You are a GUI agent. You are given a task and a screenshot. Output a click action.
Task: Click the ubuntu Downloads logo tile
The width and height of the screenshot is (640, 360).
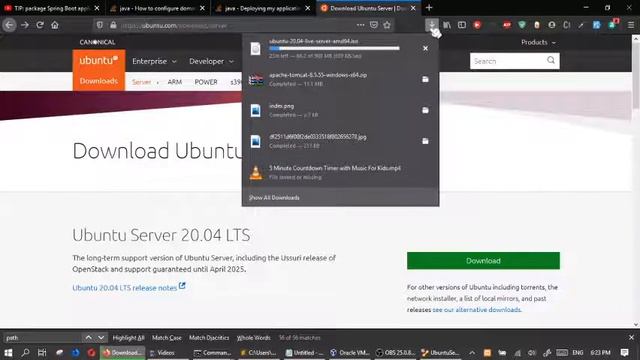pos(99,70)
